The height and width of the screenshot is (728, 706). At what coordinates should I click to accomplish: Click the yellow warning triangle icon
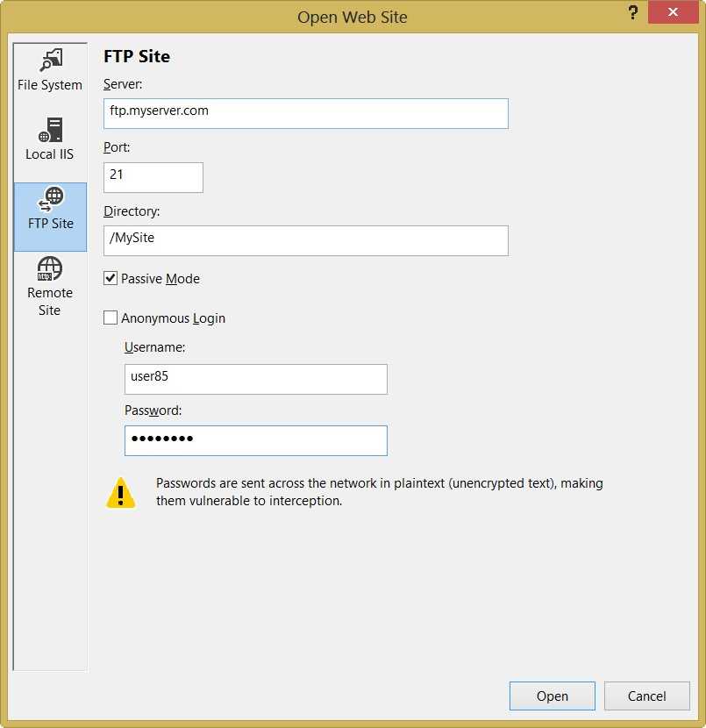click(121, 493)
